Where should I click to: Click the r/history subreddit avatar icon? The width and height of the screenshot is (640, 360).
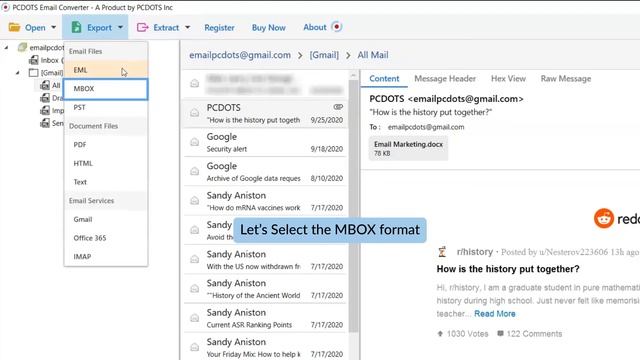tap(442, 252)
